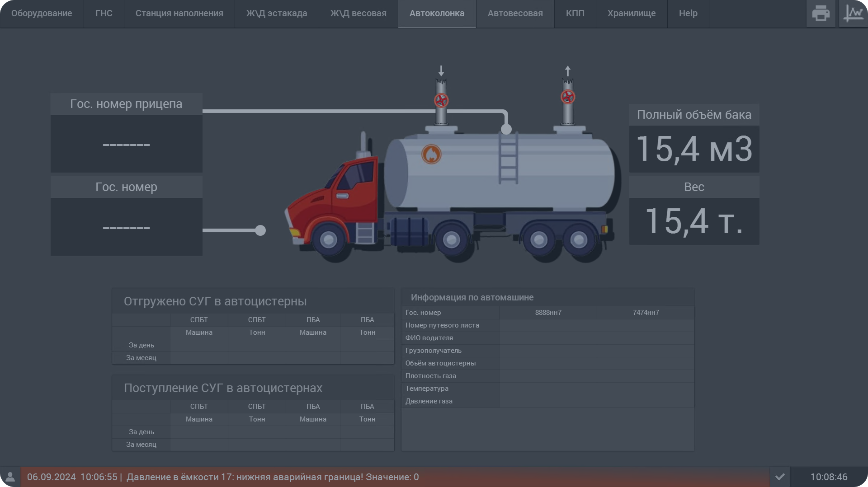Screen dimensions: 868x487
Task: Open the ГНС tab
Action: coord(104,14)
